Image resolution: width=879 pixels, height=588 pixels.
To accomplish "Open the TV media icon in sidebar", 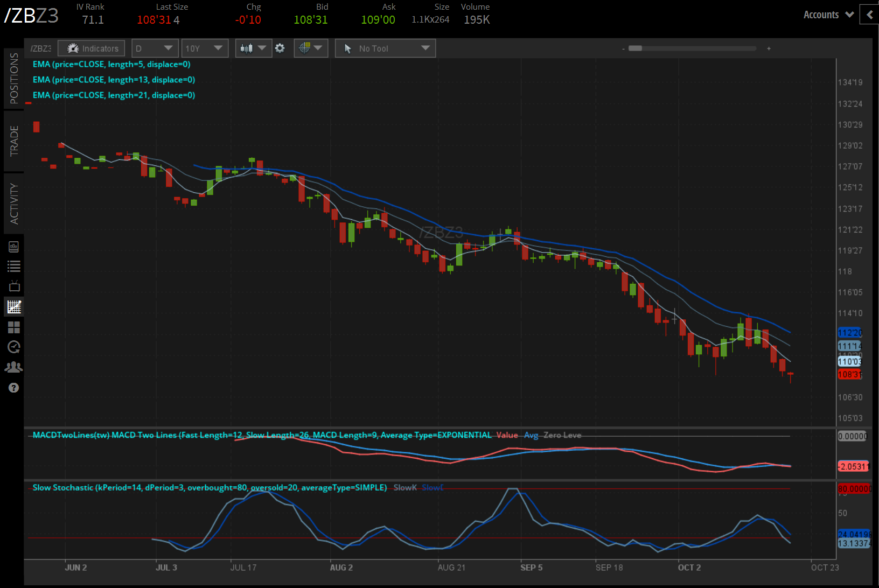I will pos(14,286).
